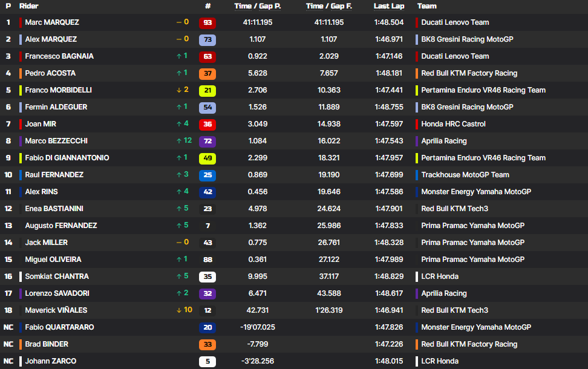588x369 pixels.
Task: Click the Last Lap column header
Action: [x=389, y=6]
